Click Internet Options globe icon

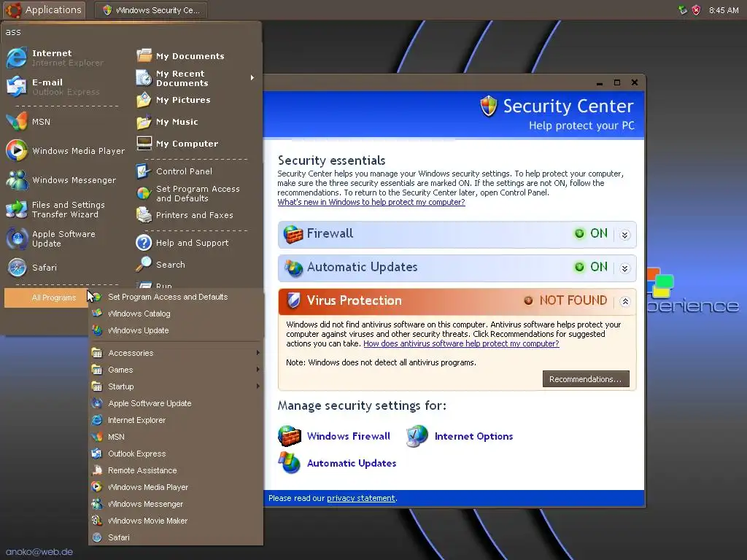pyautogui.click(x=417, y=436)
